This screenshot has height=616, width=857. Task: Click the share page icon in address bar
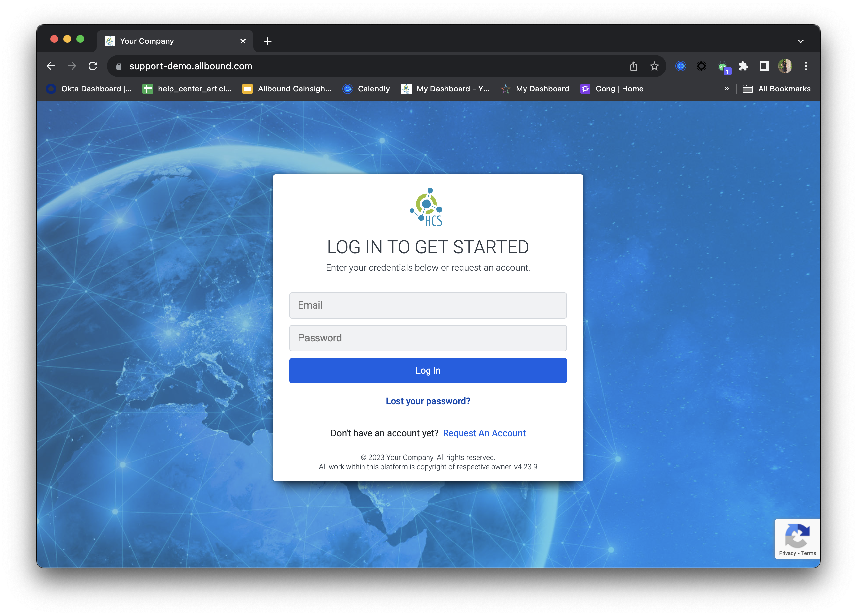point(634,66)
